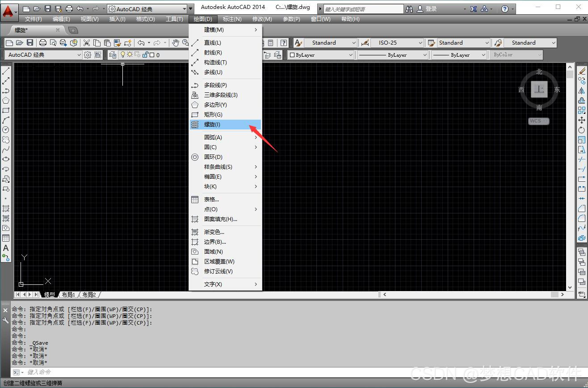The width and height of the screenshot is (588, 388).
Task: Select the Erase tool in right toolbar
Action: [x=582, y=71]
